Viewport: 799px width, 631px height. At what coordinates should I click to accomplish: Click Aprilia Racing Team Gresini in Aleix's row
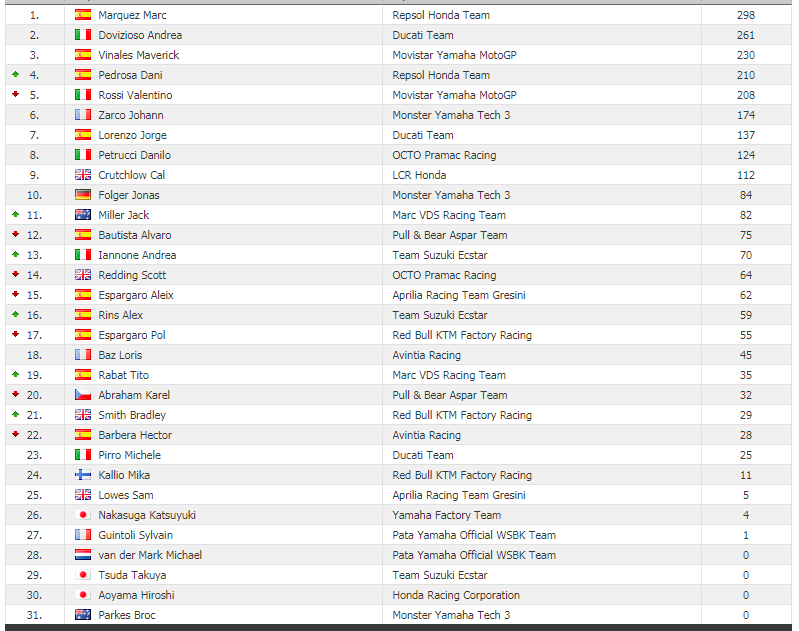pos(459,295)
